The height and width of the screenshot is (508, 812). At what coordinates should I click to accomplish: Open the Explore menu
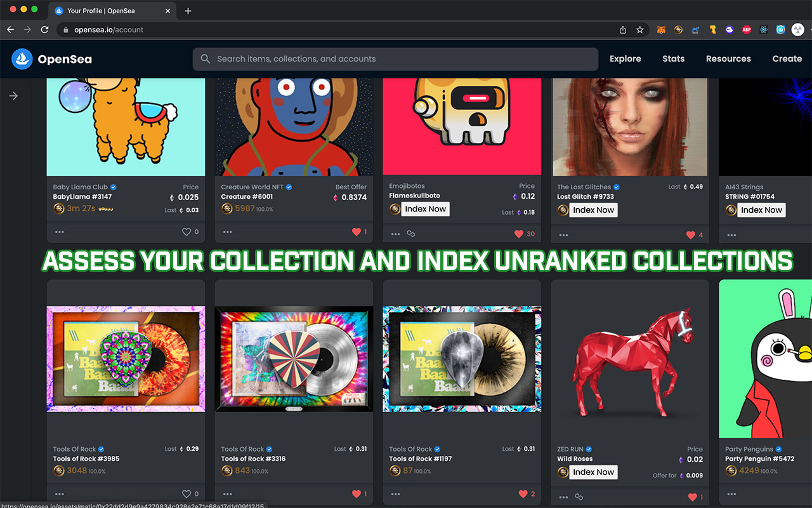click(x=625, y=59)
